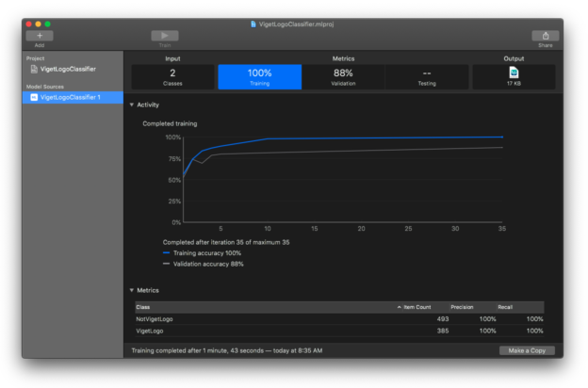Switch to the Testing metrics tab
The image size is (588, 388).
(x=427, y=77)
